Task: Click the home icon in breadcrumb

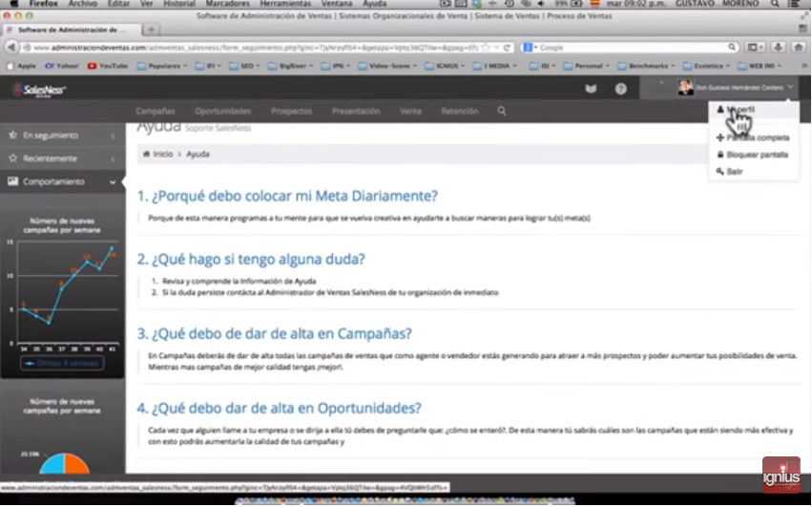Action: [146, 154]
